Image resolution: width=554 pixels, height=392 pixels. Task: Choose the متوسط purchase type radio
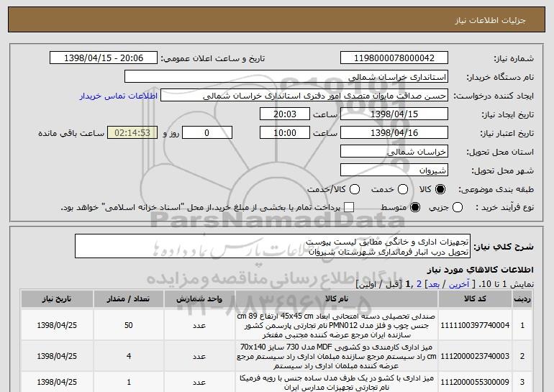click(x=415, y=207)
